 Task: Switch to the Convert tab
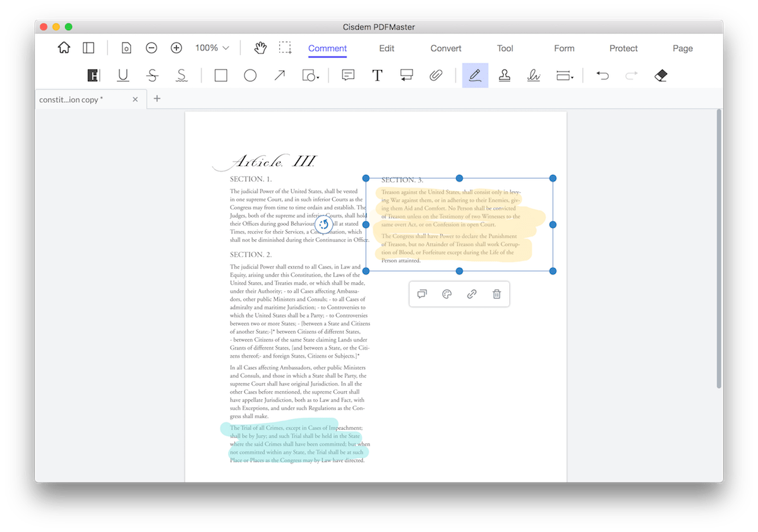tap(445, 49)
